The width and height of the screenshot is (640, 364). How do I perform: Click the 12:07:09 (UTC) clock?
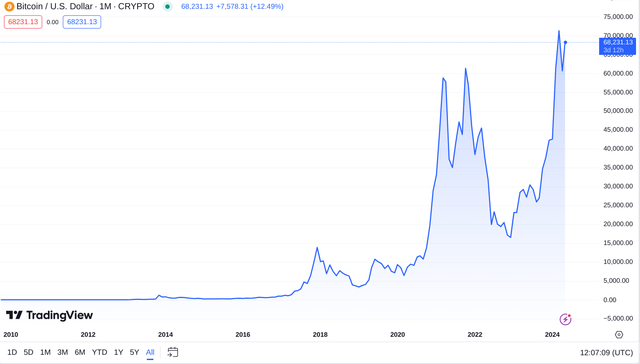(x=607, y=352)
